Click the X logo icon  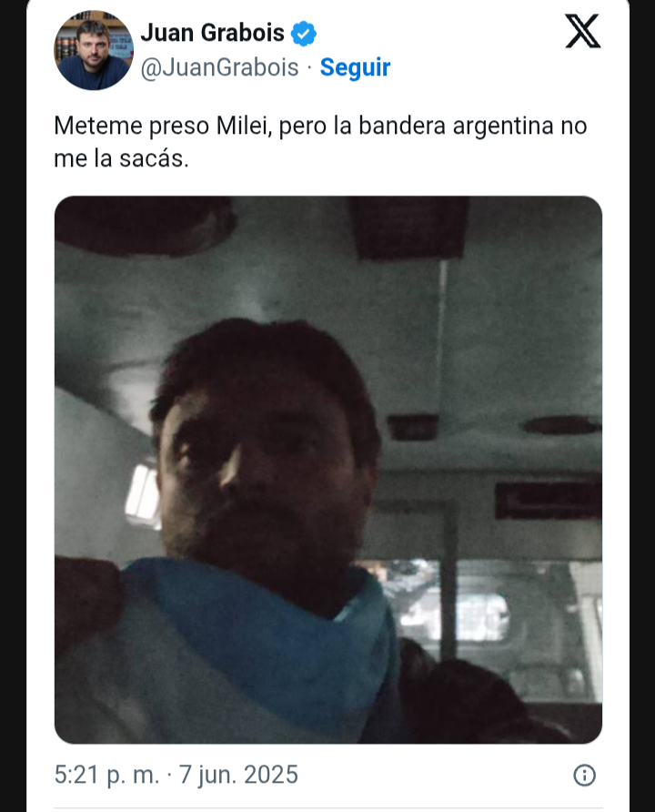pos(582,32)
